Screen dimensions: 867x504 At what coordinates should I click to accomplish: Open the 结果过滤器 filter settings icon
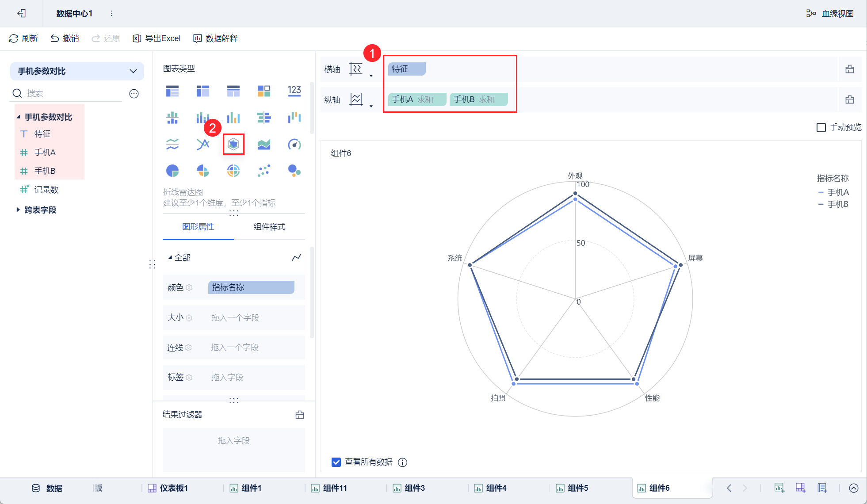pyautogui.click(x=300, y=415)
